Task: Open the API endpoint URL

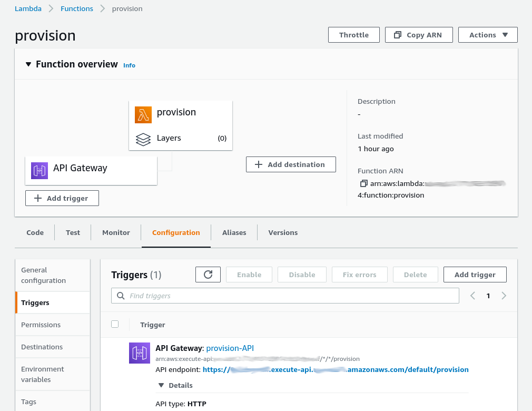Action: click(336, 369)
